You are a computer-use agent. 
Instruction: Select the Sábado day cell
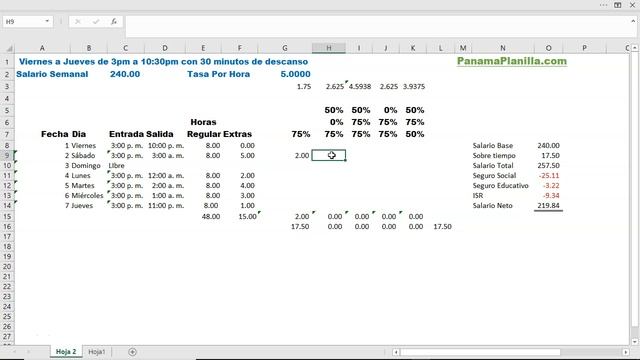click(x=83, y=156)
